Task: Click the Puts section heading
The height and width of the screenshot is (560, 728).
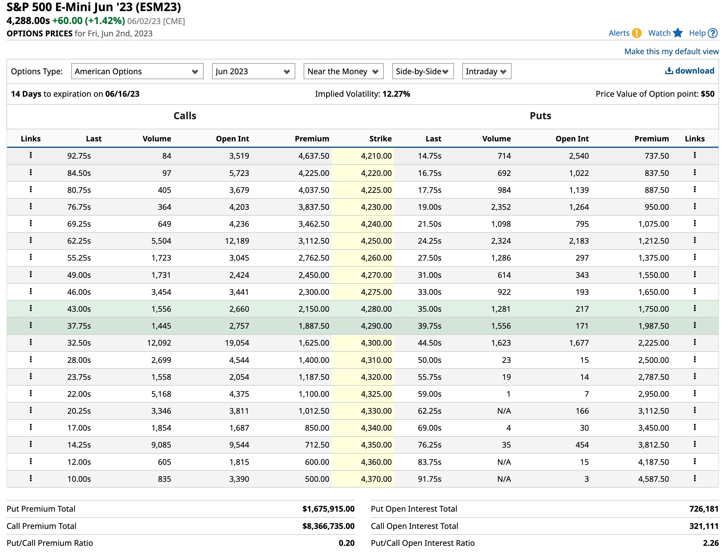Action: [x=540, y=116]
